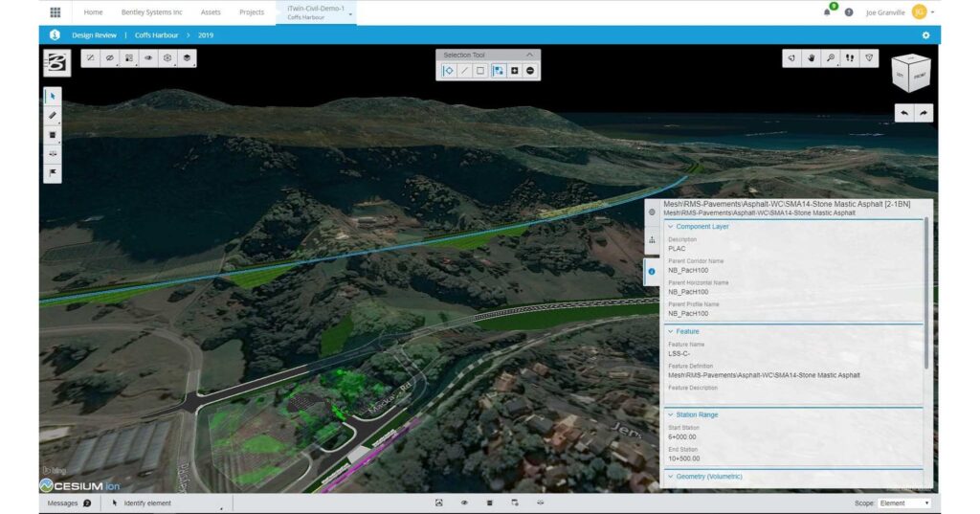Select the fourth left-toolbar tool
The height and width of the screenshot is (514, 980).
pos(53,153)
